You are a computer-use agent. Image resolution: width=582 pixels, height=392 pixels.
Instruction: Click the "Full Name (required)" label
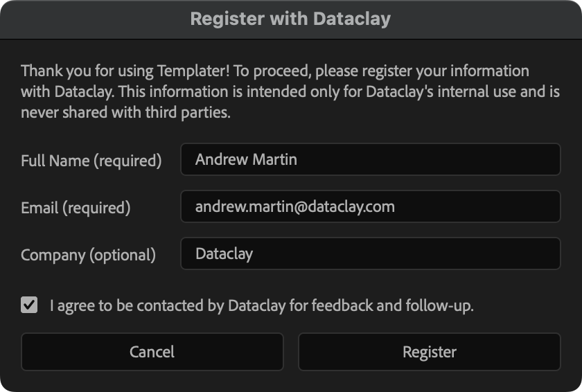(91, 161)
